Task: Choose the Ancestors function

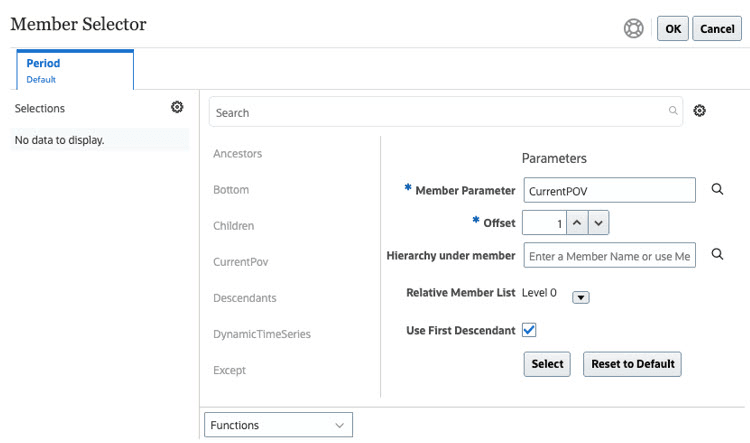Action: [238, 154]
